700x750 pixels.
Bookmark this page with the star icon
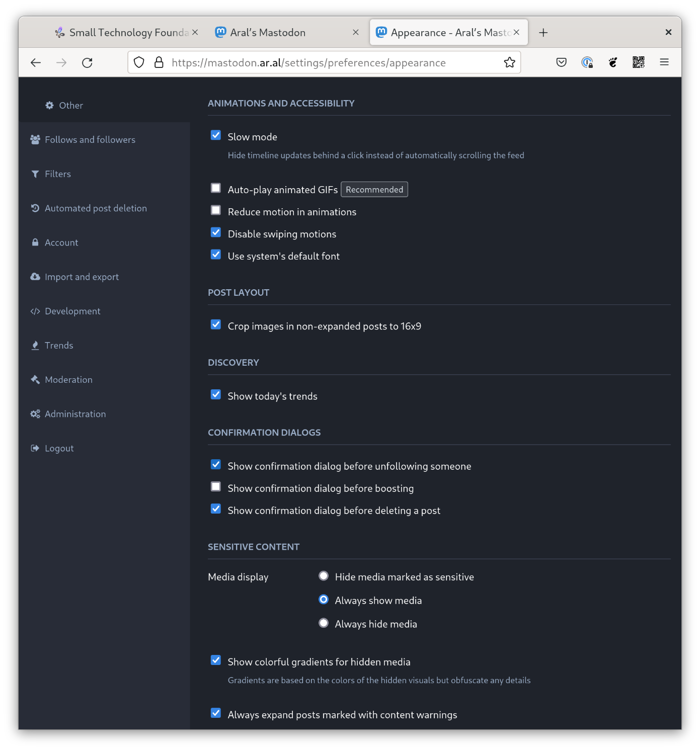click(509, 62)
